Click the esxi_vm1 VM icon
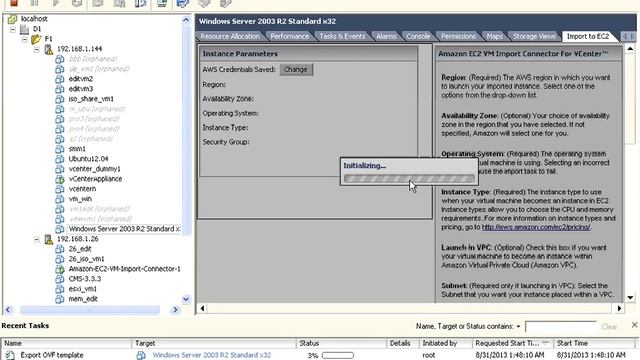The image size is (640, 360). [60, 289]
